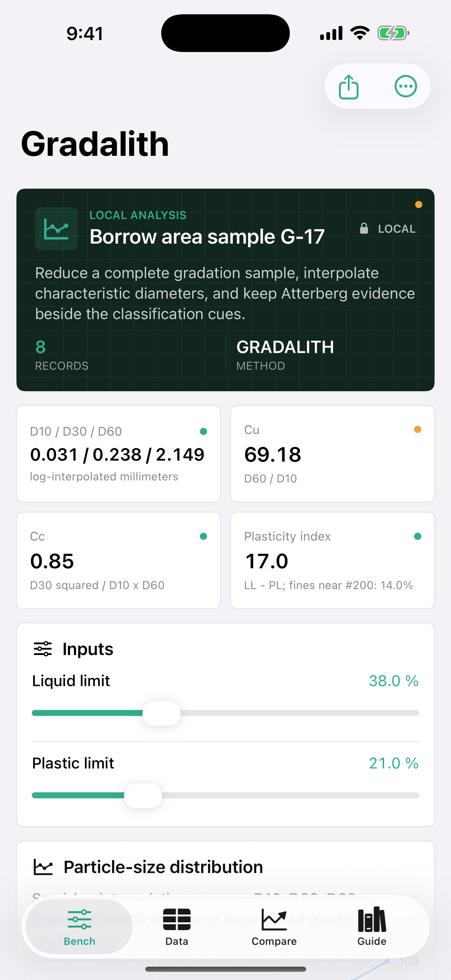Open the Plasticity index 17.0 card

tap(332, 560)
